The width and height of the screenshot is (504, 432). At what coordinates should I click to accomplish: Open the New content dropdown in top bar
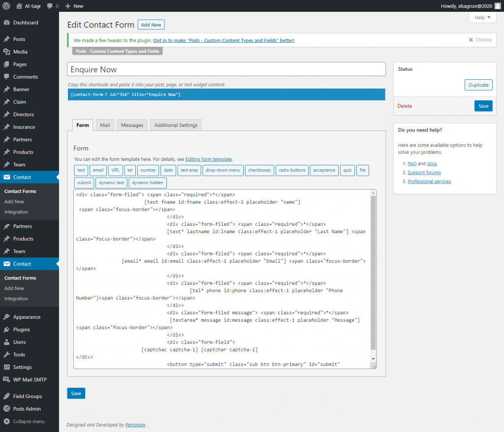pyautogui.click(x=74, y=6)
